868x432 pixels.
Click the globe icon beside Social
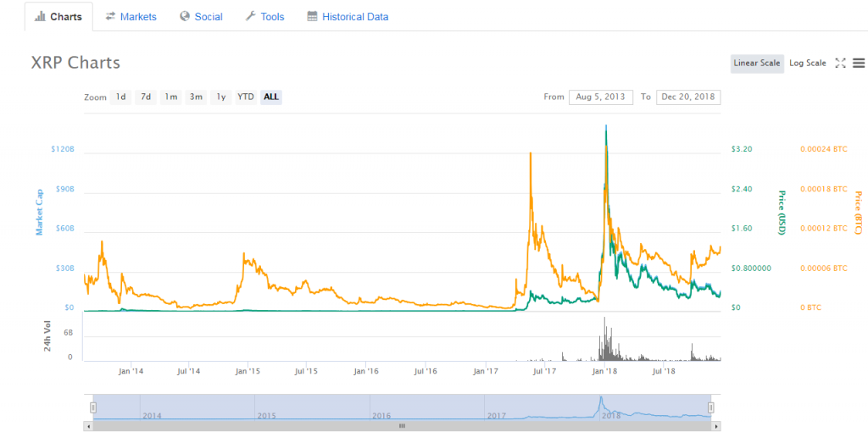tap(185, 17)
